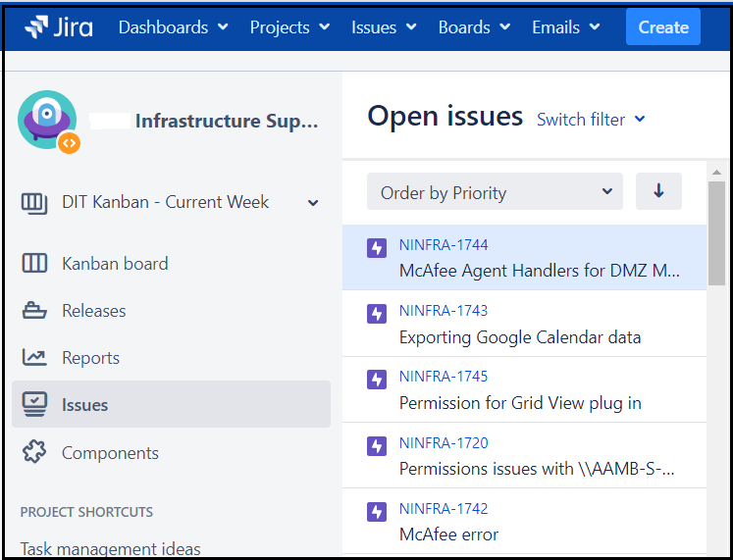Click the Issues monitor icon in sidebar
The image size is (733, 560).
tap(34, 404)
